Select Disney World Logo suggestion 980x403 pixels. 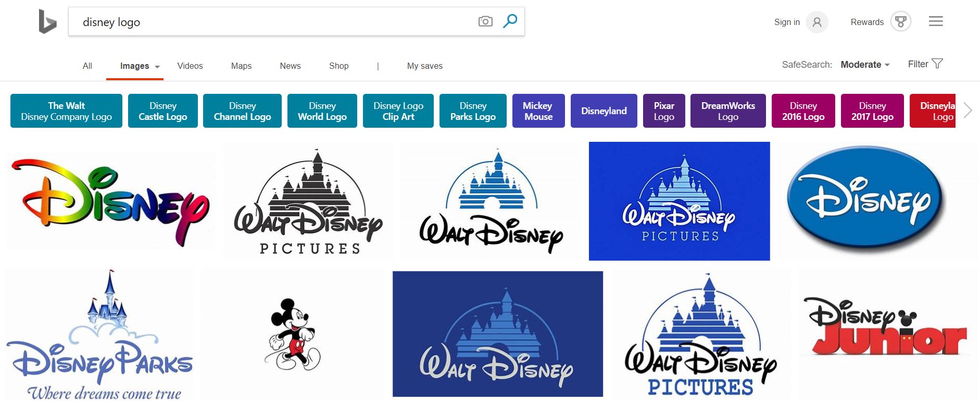[322, 111]
